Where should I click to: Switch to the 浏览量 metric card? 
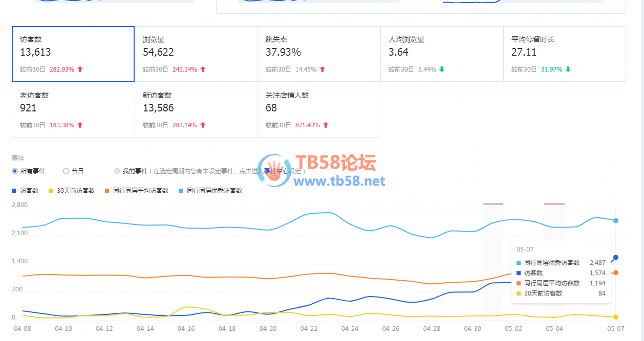pyautogui.click(x=196, y=54)
